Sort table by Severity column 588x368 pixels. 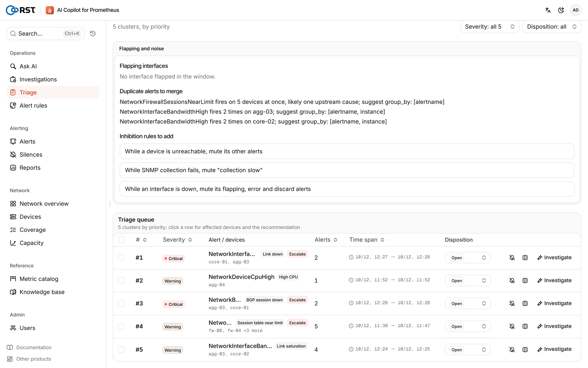[177, 240]
